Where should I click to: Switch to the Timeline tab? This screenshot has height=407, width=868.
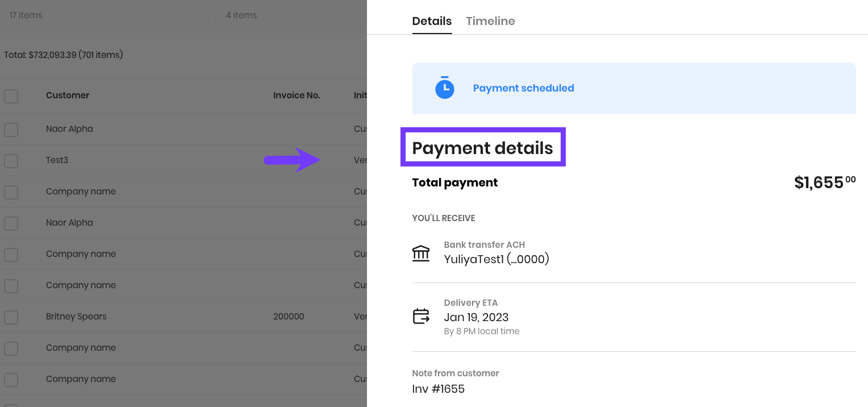490,21
